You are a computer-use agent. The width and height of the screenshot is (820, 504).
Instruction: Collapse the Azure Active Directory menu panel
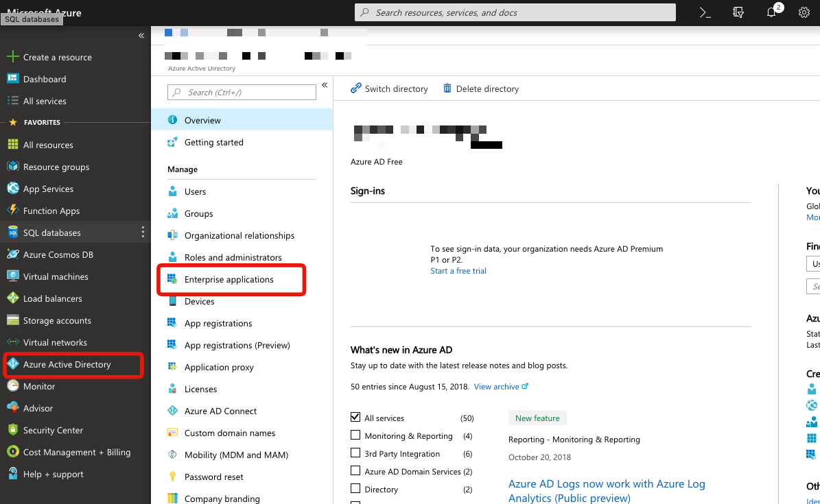[x=325, y=84]
